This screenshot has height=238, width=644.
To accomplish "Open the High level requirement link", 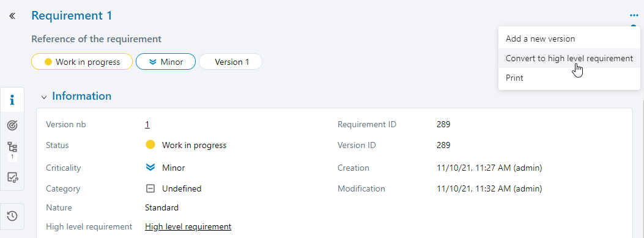I will click(188, 226).
